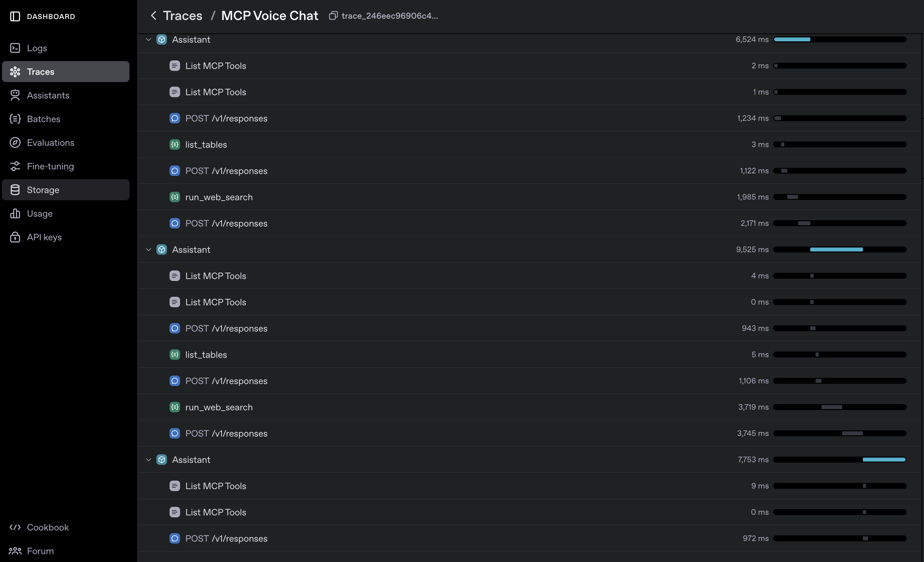Viewport: 924px width, 562px height.
Task: Collapse the 9,525 ms Assistant group
Action: [x=149, y=249]
